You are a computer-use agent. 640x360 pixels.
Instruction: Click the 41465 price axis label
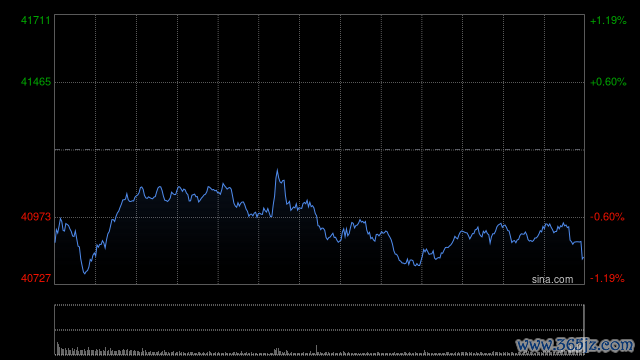(x=36, y=82)
